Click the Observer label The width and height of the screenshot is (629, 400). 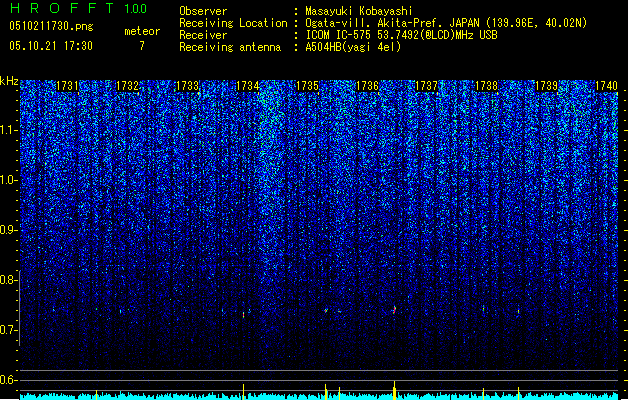pos(203,11)
